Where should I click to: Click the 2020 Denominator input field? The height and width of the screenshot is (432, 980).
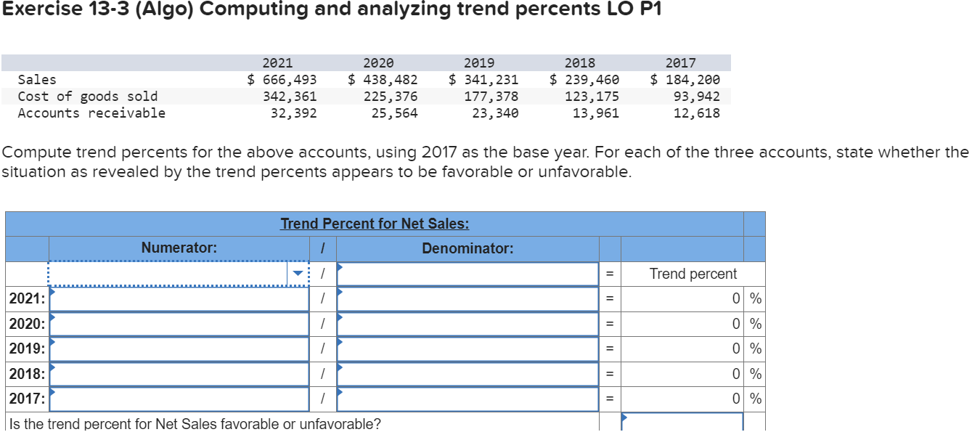465,323
